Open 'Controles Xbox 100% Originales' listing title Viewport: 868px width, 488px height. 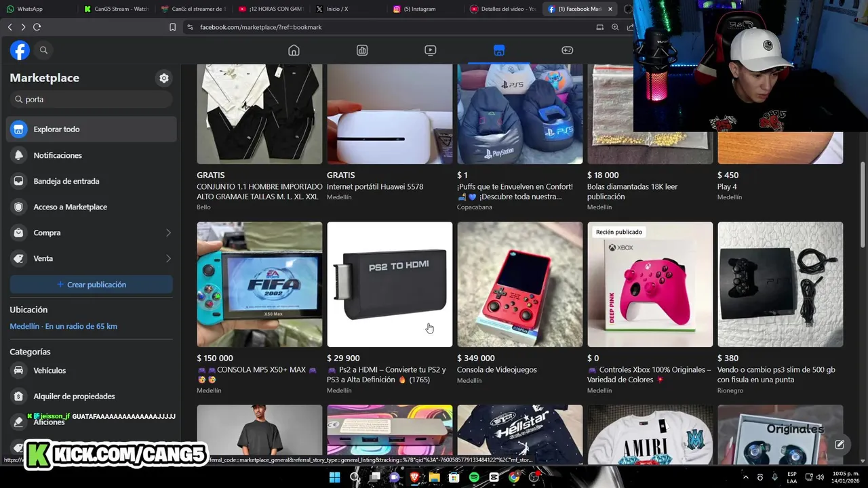pos(649,374)
